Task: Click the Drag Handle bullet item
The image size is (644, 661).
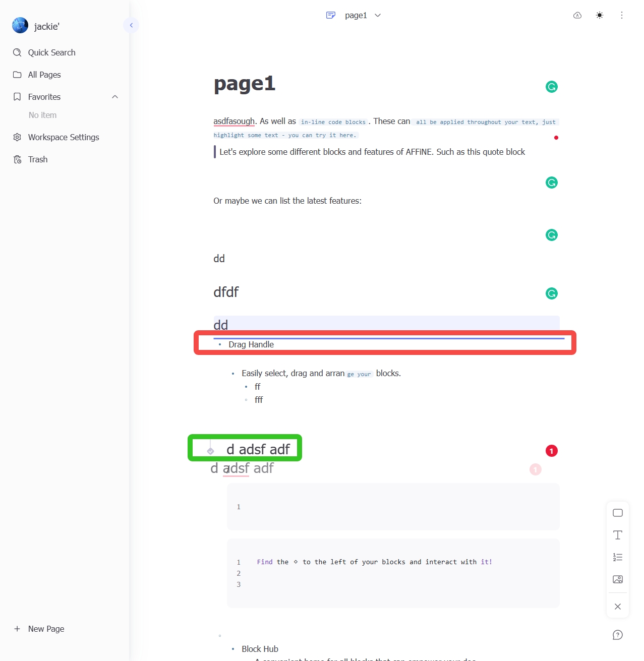Action: 251,344
